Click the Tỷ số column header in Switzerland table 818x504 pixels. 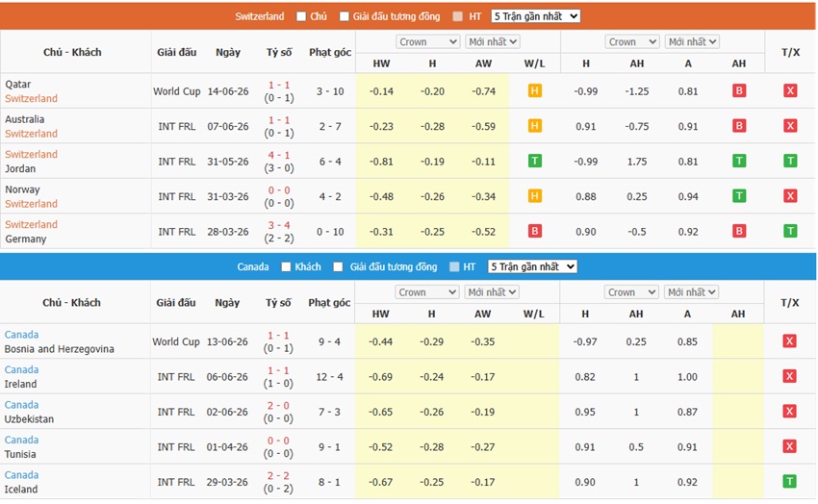[279, 52]
